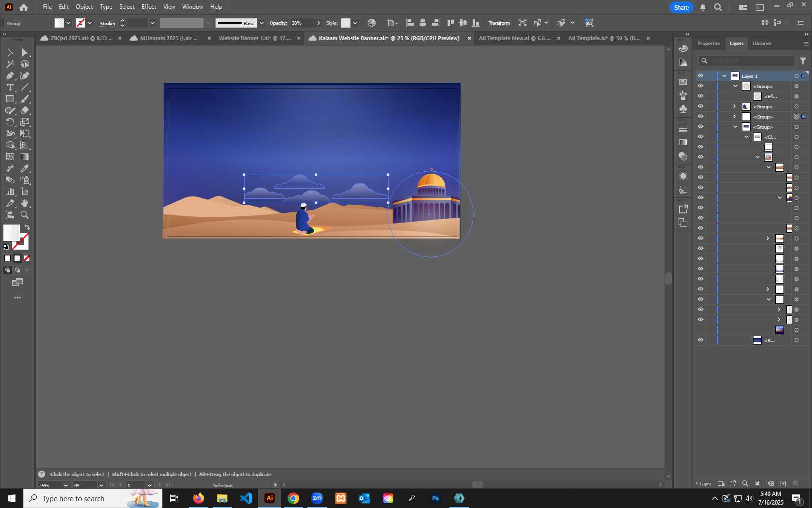Open the fill color dropdown arrow
This screenshot has width=812, height=508.
point(69,23)
